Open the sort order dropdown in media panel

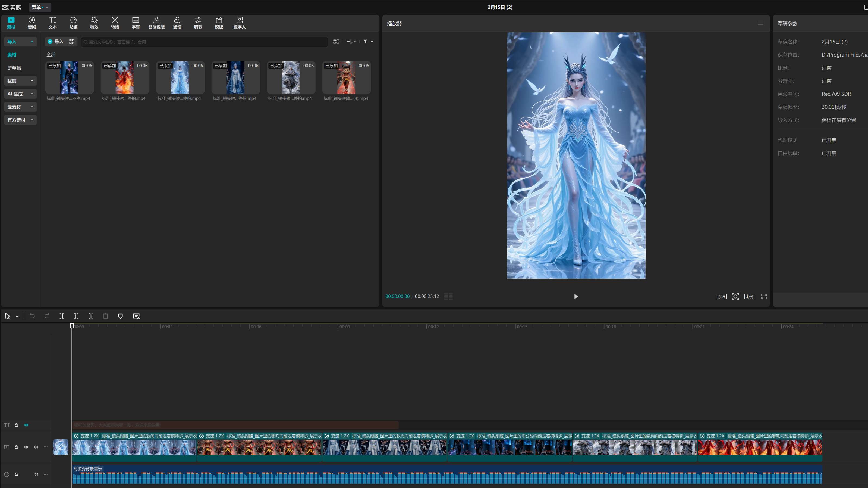(351, 42)
